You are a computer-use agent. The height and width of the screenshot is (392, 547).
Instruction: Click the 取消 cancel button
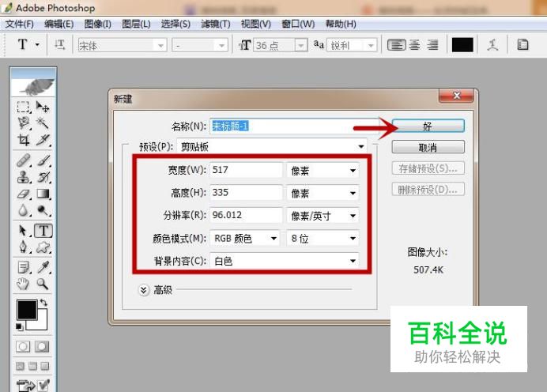[x=428, y=147]
